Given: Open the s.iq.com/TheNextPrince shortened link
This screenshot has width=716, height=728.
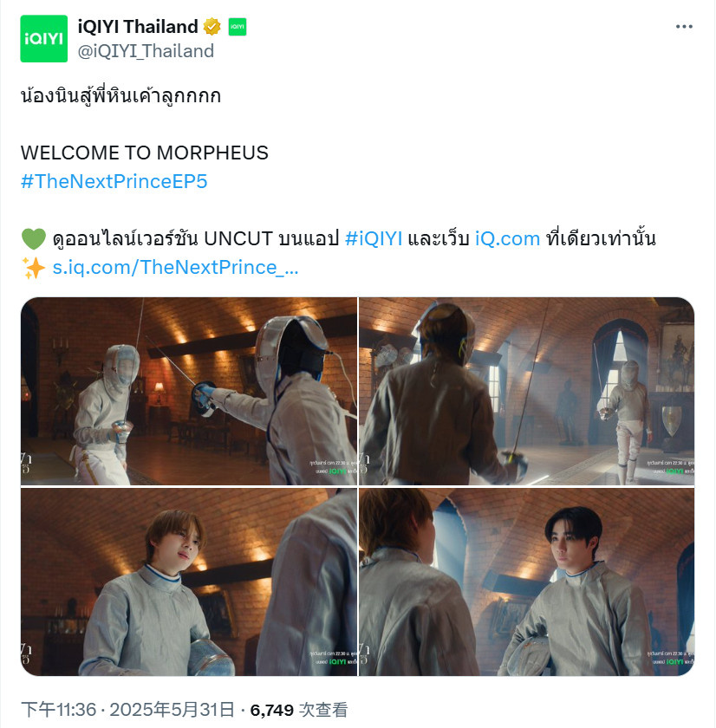Looking at the screenshot, I should click(x=175, y=268).
